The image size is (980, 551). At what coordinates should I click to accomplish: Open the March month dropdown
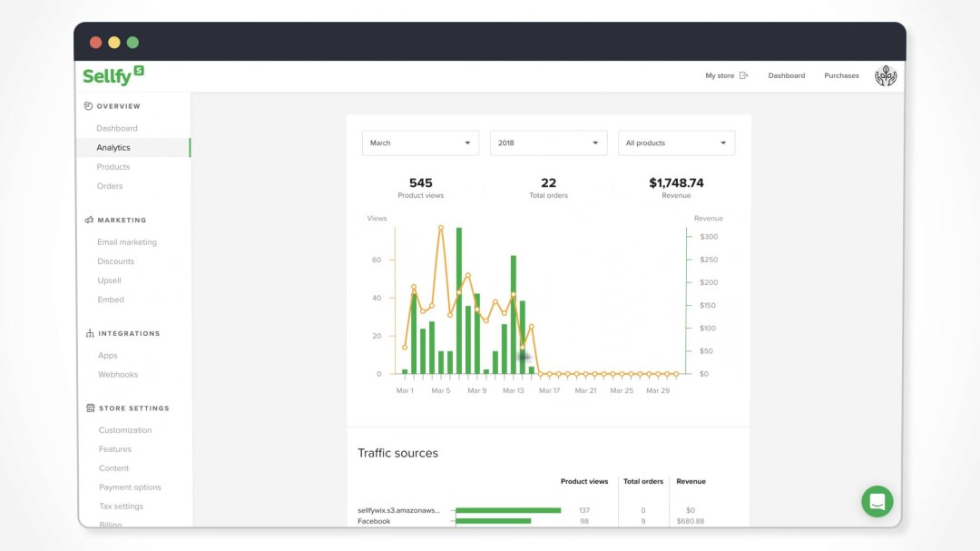click(x=420, y=143)
